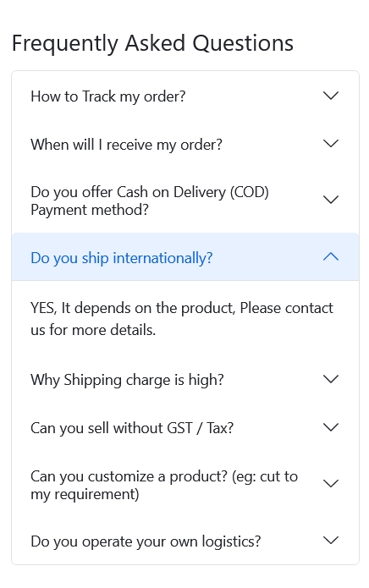
Task: Click down chevron next to Cash on Delivery question
Action: (x=330, y=200)
